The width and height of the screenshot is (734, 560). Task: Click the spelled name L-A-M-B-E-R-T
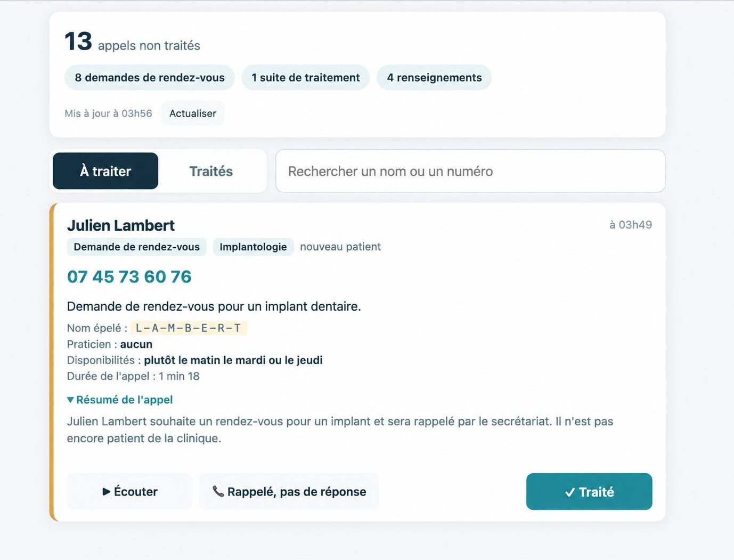(189, 328)
